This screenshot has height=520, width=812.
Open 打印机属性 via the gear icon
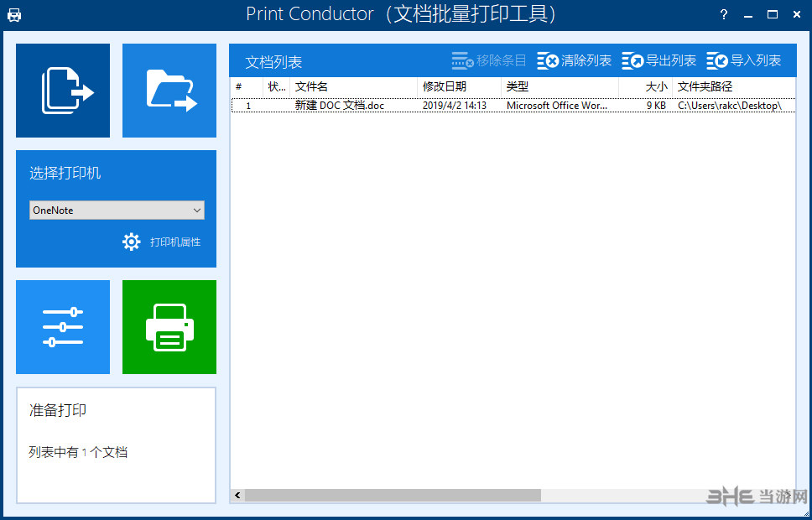coord(132,242)
